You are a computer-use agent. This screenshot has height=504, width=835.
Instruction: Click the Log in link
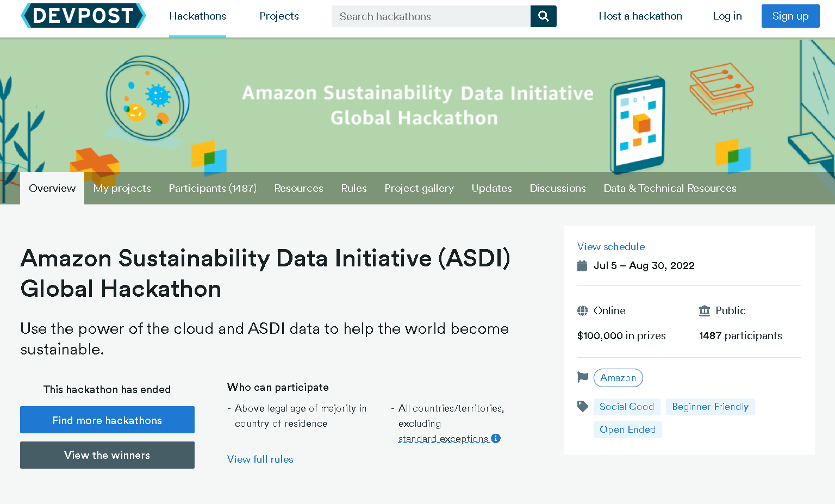click(x=727, y=16)
